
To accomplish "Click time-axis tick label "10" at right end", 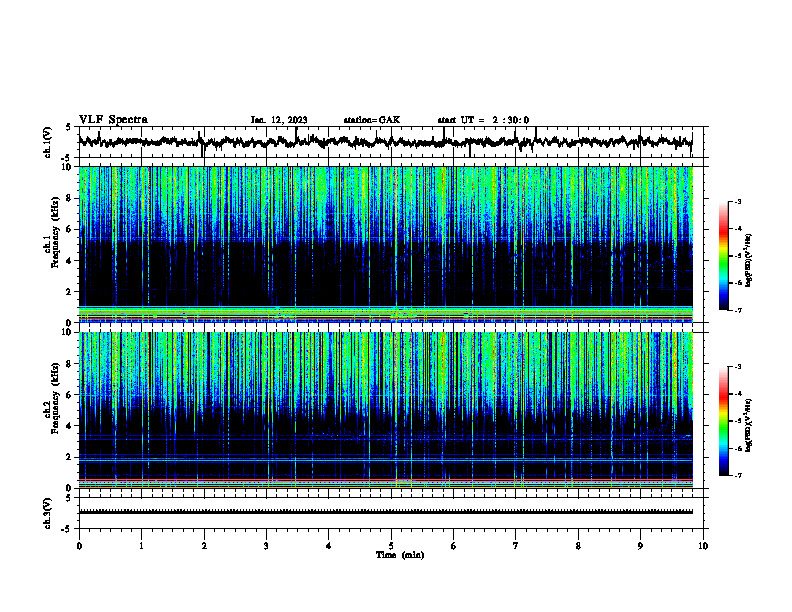I will click(703, 546).
